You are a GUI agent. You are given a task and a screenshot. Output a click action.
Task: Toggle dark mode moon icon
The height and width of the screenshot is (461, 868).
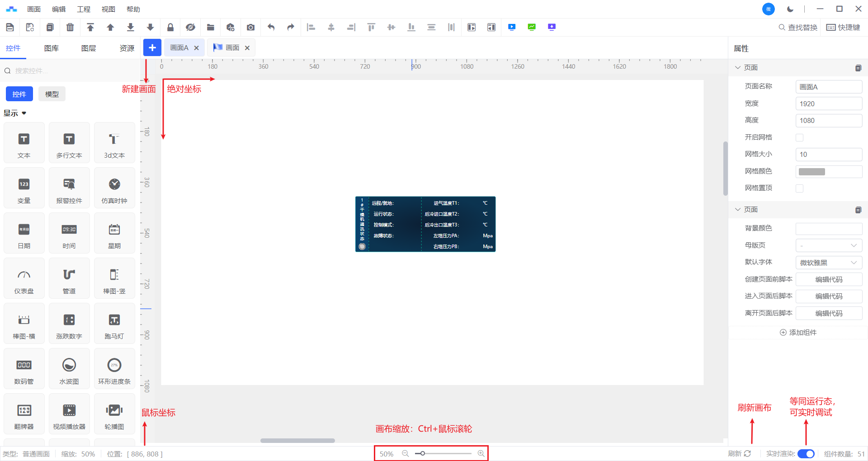790,9
